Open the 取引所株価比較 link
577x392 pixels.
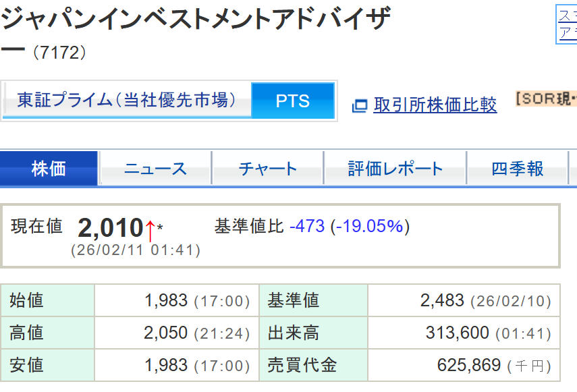tap(435, 105)
